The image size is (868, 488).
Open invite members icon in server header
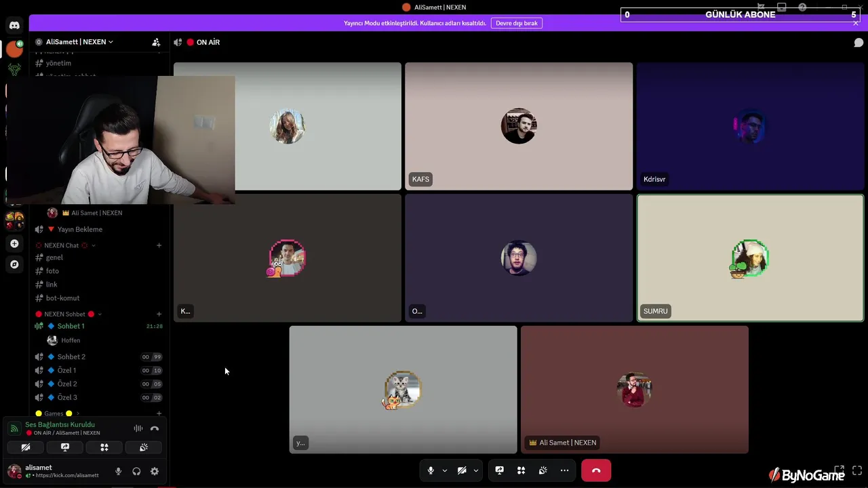[156, 42]
